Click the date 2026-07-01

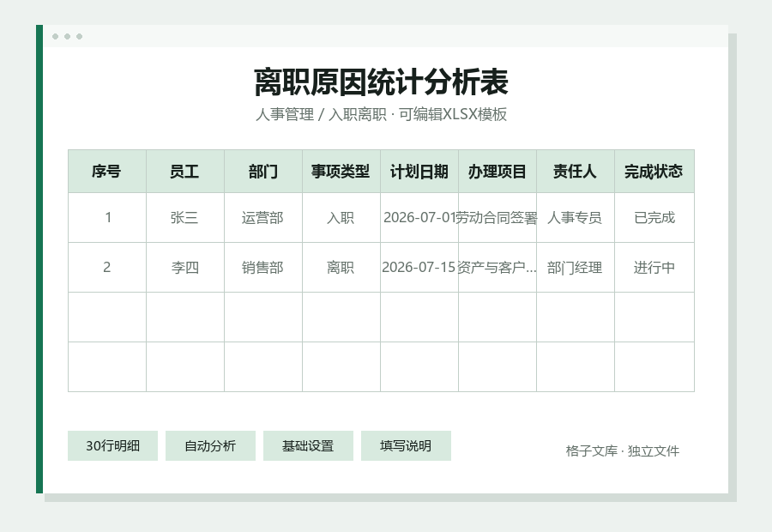pos(419,218)
